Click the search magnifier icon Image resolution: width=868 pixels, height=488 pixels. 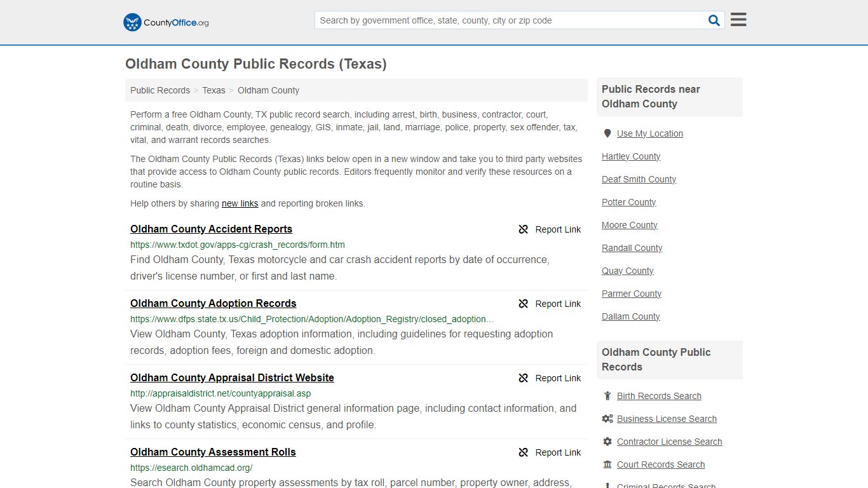click(714, 20)
